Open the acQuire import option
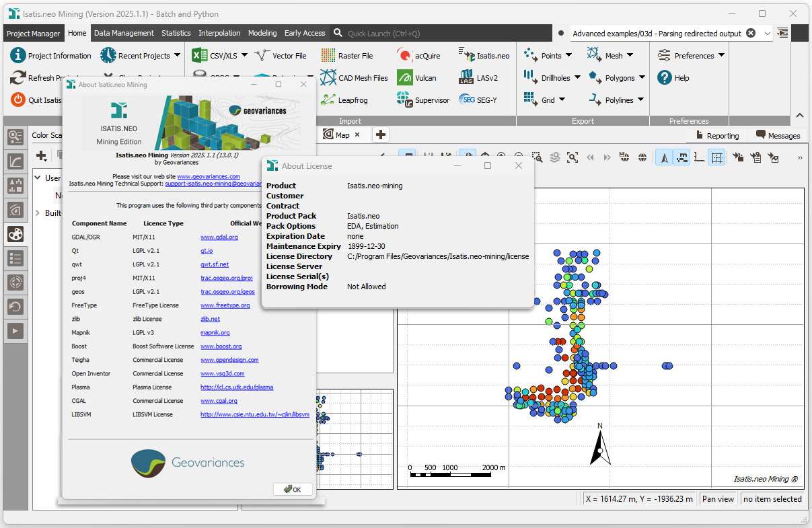 pos(405,56)
